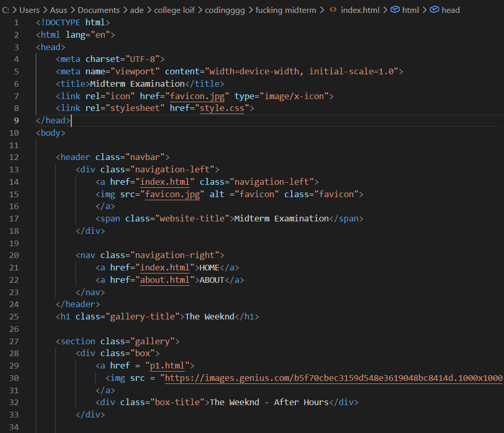Screen dimensions: 504x433
Task: Click Midterm Examination text inside span
Action: tap(281, 219)
